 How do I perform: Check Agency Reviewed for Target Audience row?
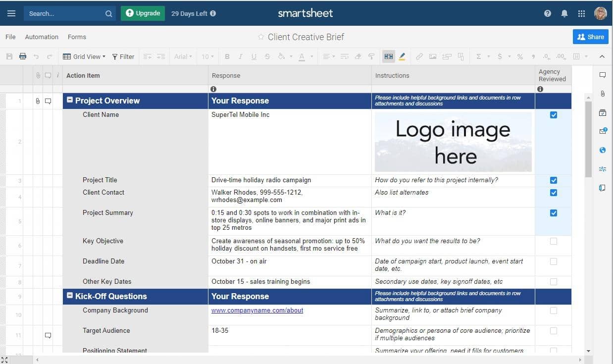pos(554,331)
